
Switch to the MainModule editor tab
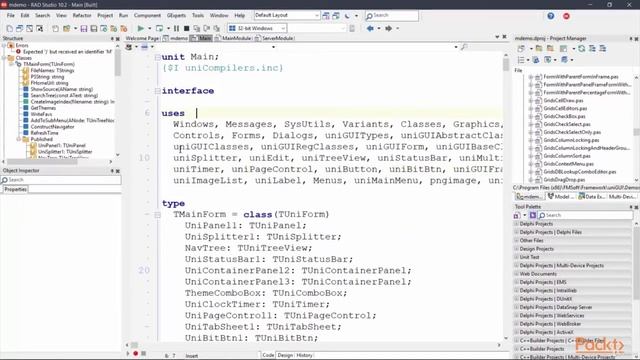click(233, 38)
